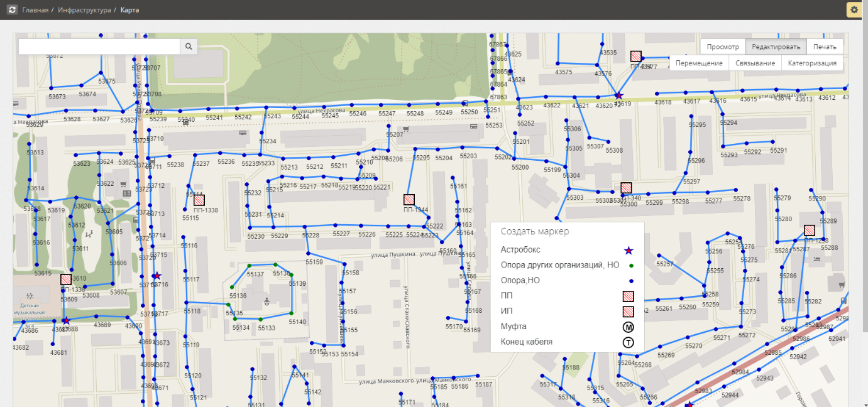Choose the Конец кабеля marker icon

pyautogui.click(x=628, y=342)
